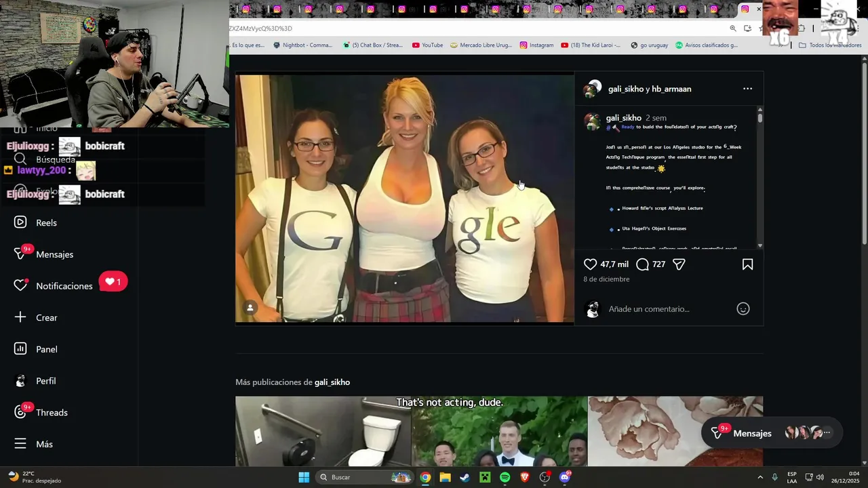Viewport: 868px width, 488px height.
Task: Open File Explorer from the taskbar
Action: (445, 477)
